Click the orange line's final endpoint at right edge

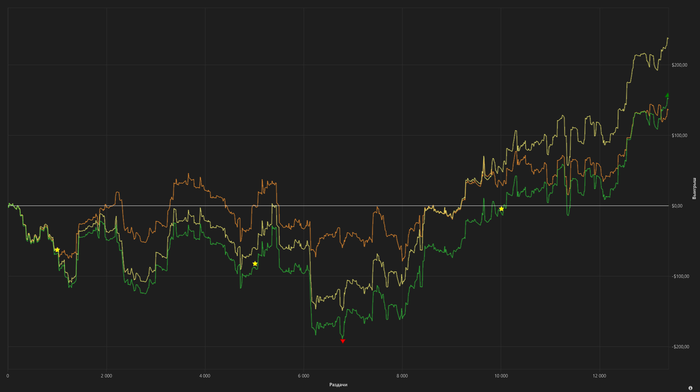(x=668, y=109)
